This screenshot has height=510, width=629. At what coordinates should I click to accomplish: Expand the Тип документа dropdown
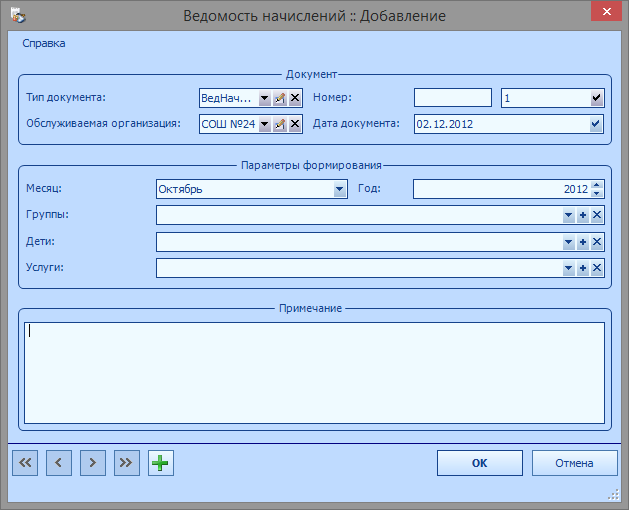pyautogui.click(x=264, y=98)
